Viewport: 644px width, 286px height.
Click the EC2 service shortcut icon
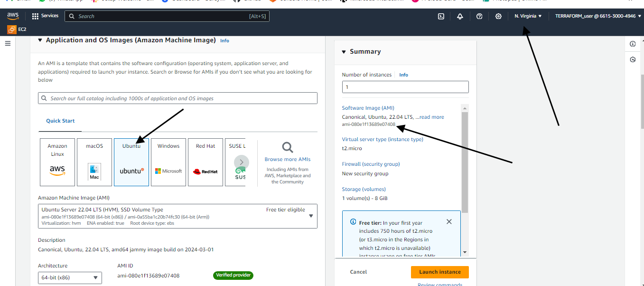12,29
